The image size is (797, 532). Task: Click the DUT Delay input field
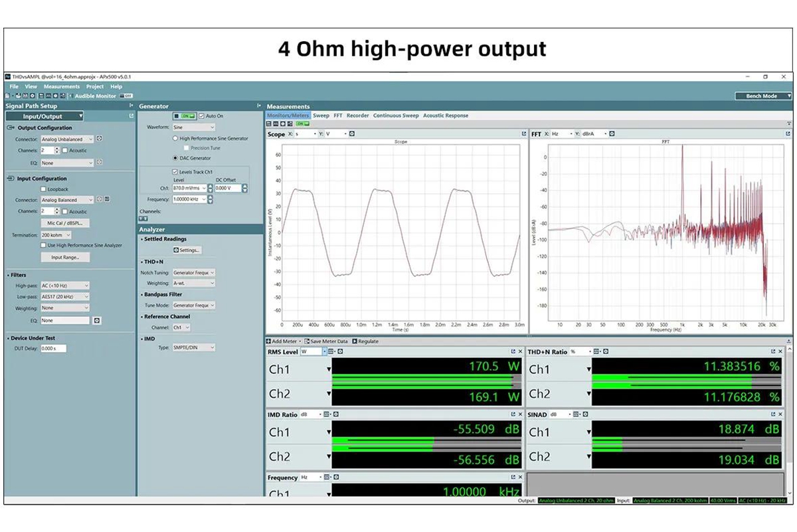point(53,348)
